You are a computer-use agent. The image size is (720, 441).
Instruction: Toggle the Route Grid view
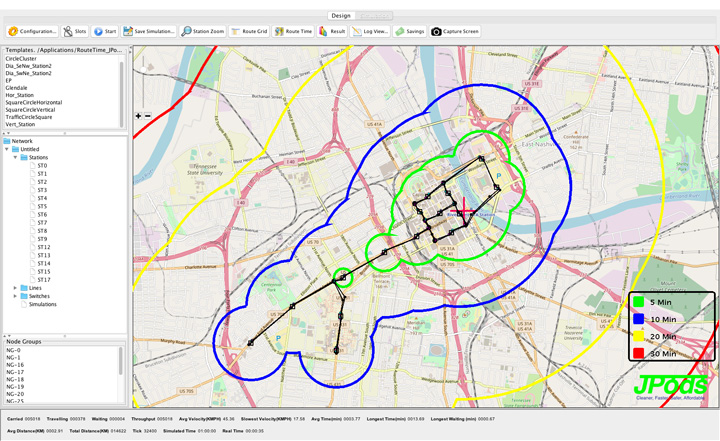[249, 32]
